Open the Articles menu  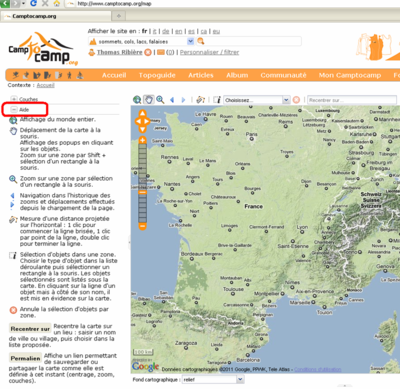click(201, 75)
